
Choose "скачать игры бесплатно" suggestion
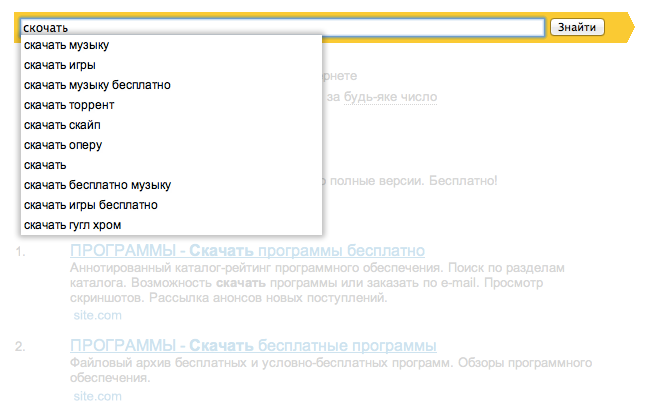point(91,205)
